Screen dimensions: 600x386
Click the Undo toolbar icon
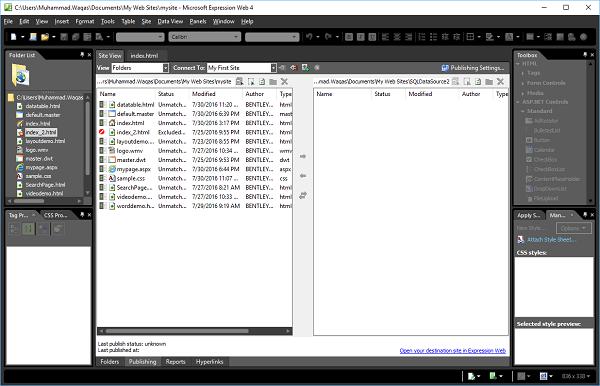pyautogui.click(x=309, y=37)
